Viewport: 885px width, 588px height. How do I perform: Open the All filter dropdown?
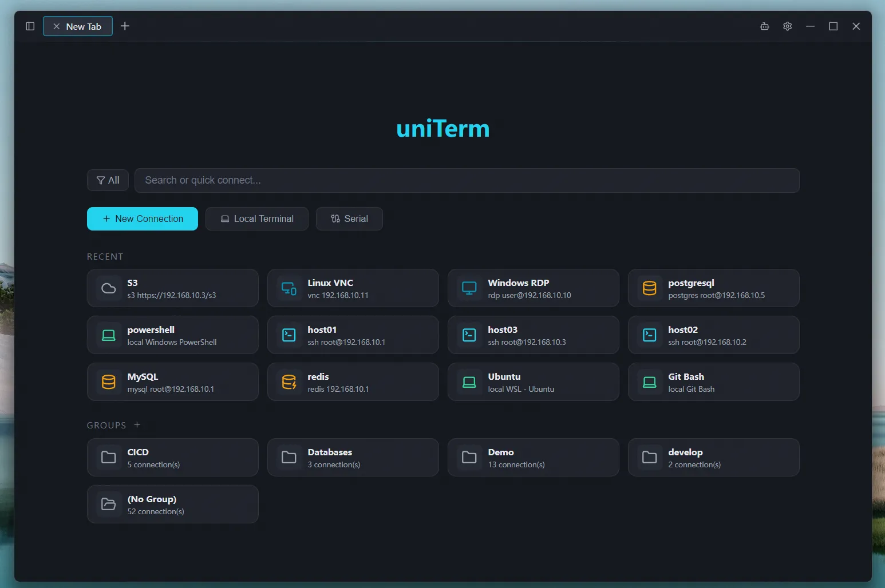tap(108, 180)
